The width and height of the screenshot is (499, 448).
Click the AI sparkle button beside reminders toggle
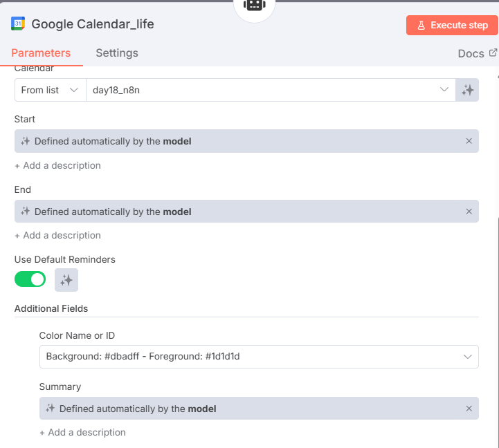click(x=66, y=280)
